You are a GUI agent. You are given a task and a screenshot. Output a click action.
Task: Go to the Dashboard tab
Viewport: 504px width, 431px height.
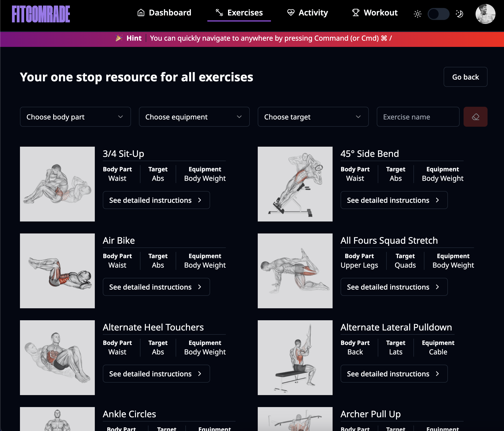coord(164,12)
